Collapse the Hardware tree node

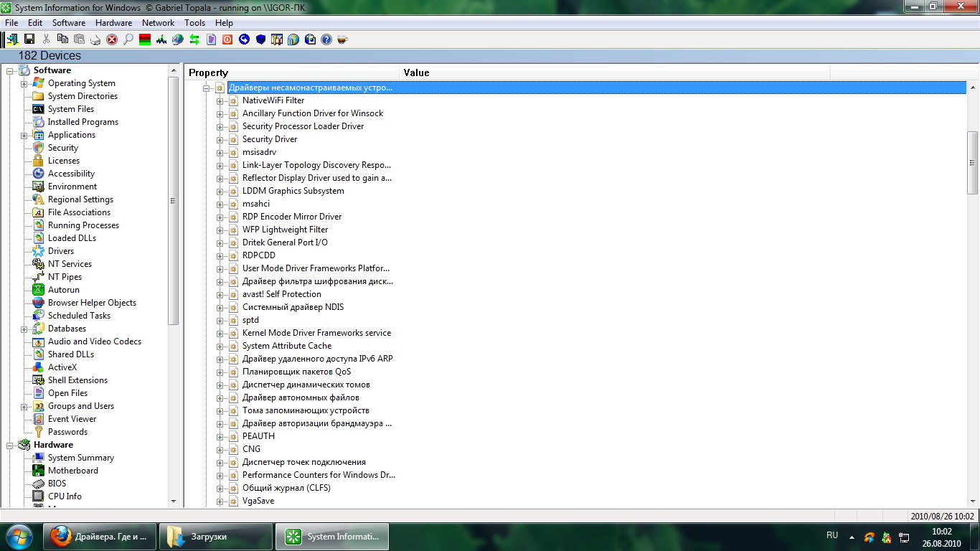pyautogui.click(x=10, y=445)
